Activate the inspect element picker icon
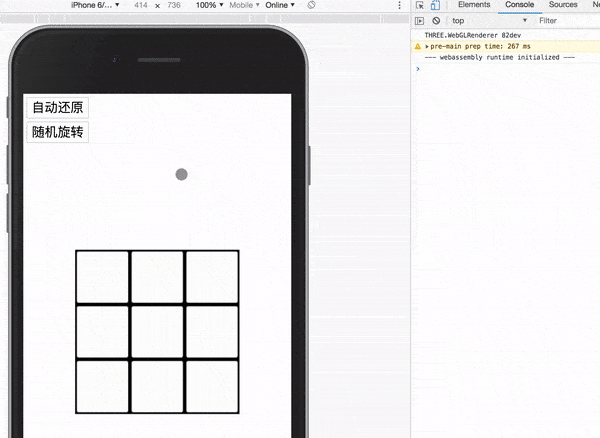600x438 pixels. (420, 5)
